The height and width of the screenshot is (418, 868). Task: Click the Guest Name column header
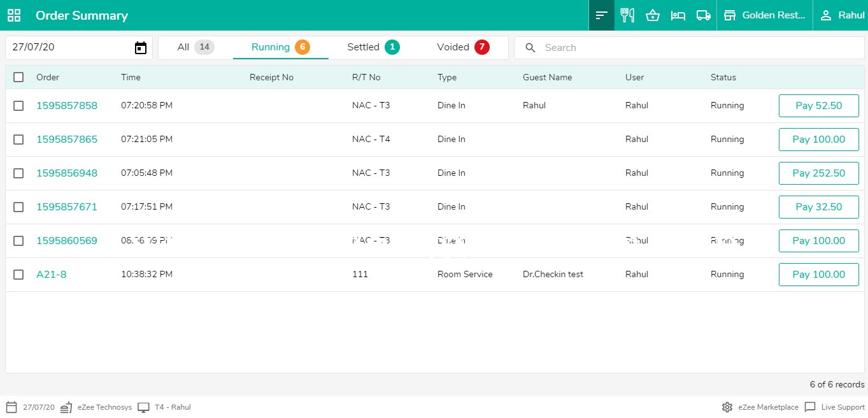[x=547, y=77]
